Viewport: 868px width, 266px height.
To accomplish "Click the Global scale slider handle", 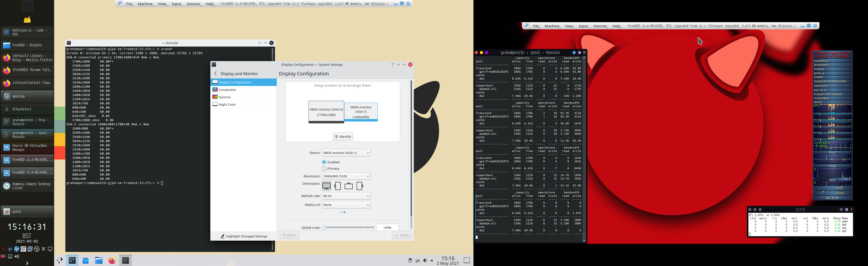I will [x=324, y=228].
